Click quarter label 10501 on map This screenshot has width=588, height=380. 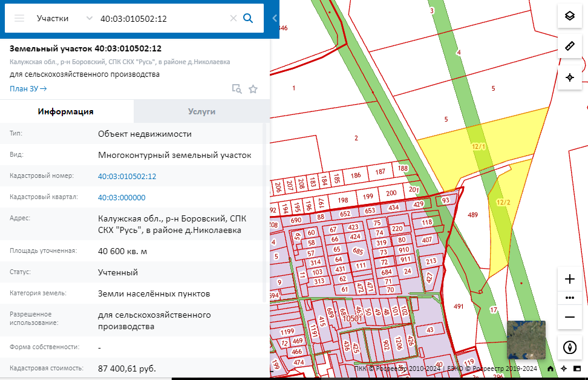coord(352,318)
